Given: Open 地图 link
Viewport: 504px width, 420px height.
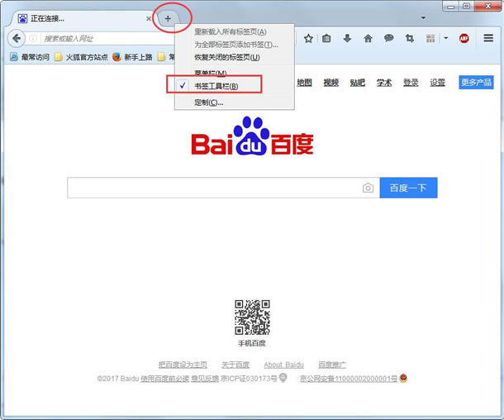Looking at the screenshot, I should [304, 83].
